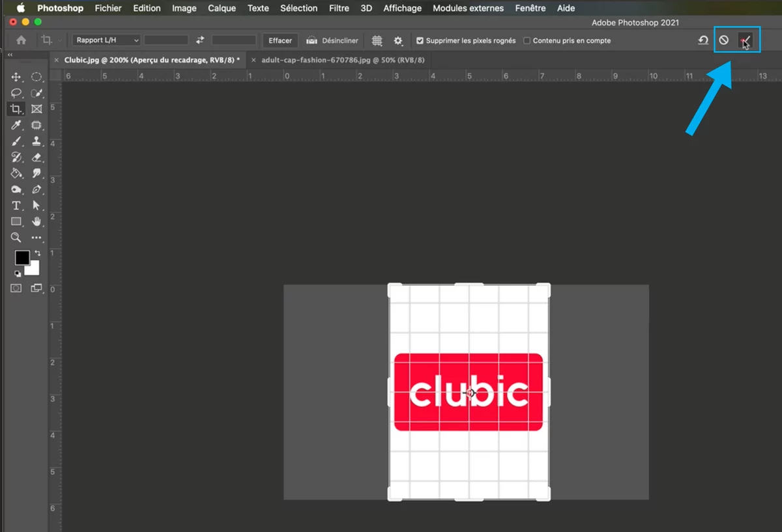Click the black foreground color swatch
This screenshot has height=532, width=782.
(22, 257)
